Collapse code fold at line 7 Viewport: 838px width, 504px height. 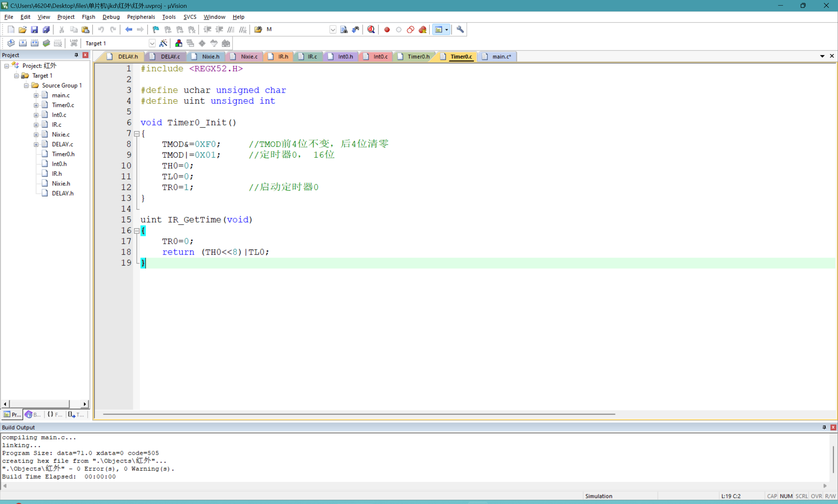click(x=137, y=134)
